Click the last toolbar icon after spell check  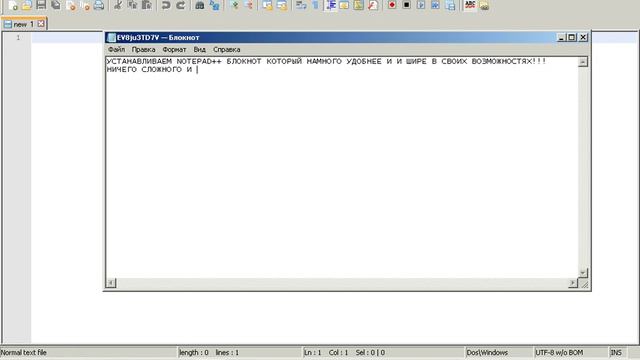(484, 5)
